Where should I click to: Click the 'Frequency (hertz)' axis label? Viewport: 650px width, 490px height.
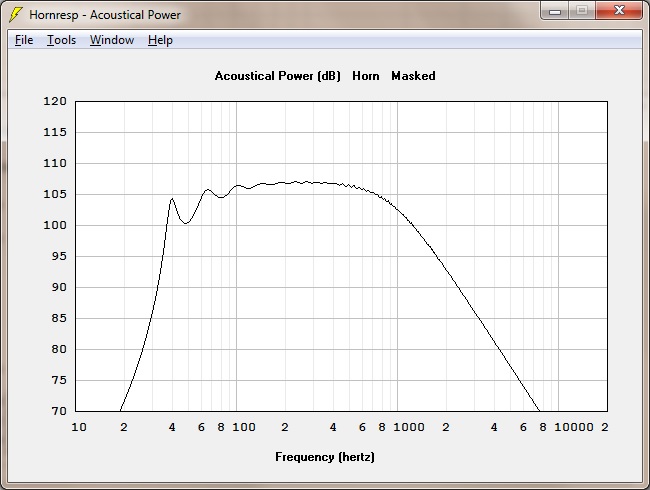(x=325, y=457)
